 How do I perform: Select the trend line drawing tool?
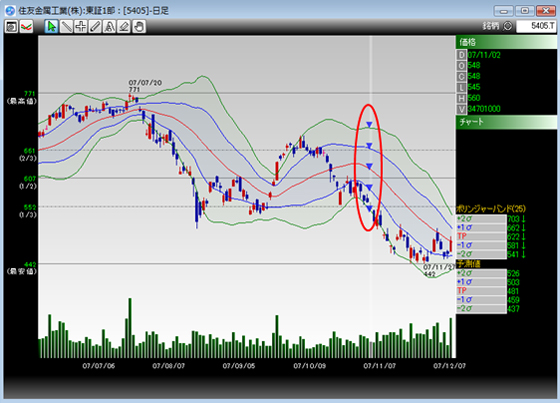point(66,26)
